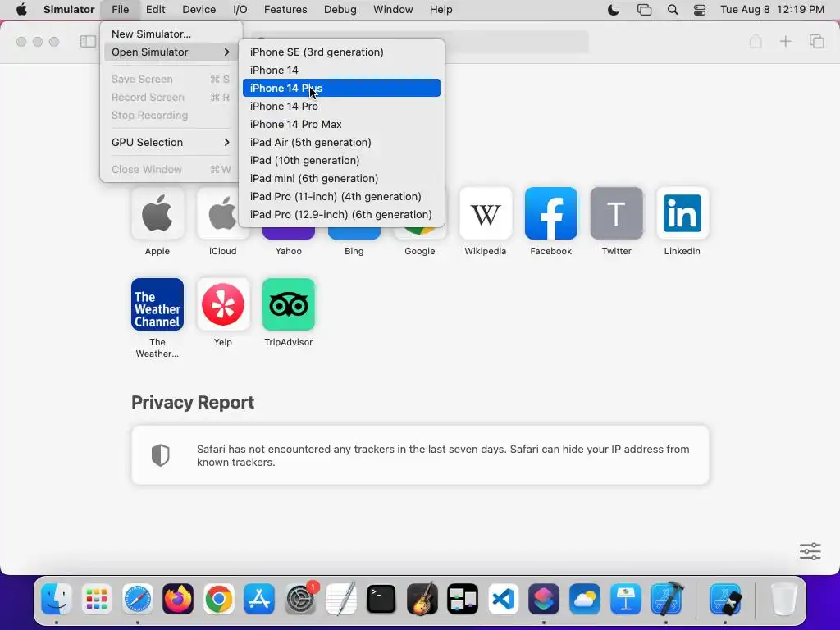
Task: Select iPad Pro (12.9-inch) (6th generation)
Action: [341, 214]
